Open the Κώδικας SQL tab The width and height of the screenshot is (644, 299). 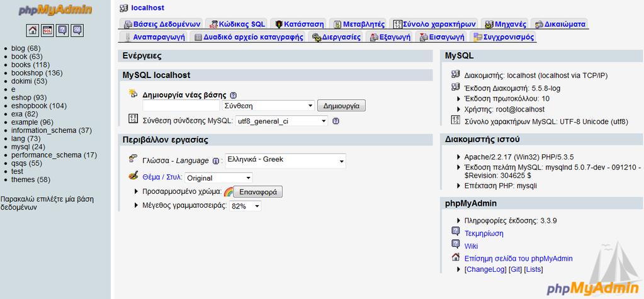tap(236, 24)
